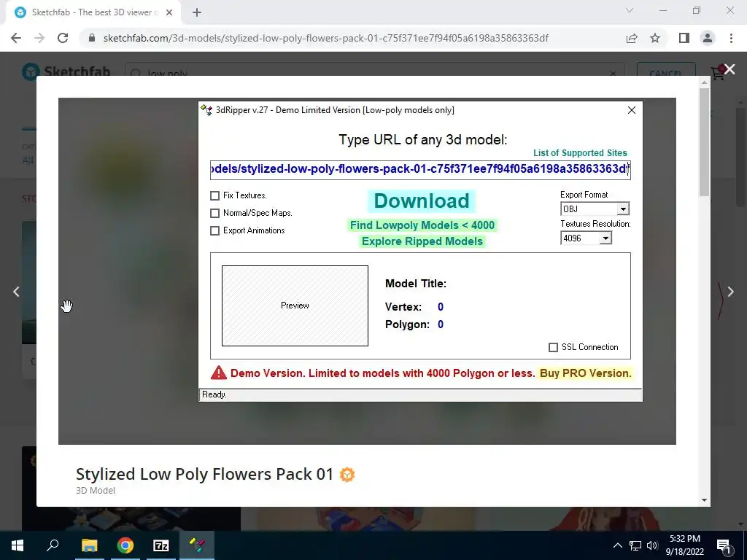
Task: Click the share page icon in address bar
Action: [x=632, y=38]
